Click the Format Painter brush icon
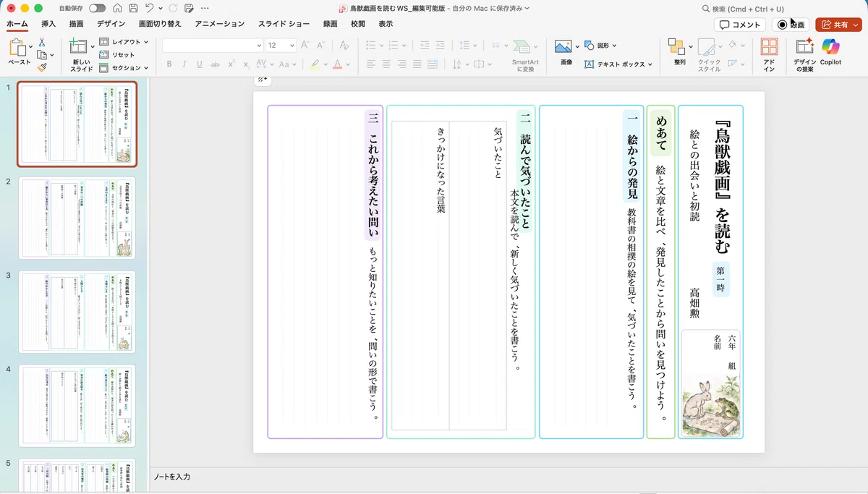This screenshot has height=494, width=868. [x=42, y=67]
